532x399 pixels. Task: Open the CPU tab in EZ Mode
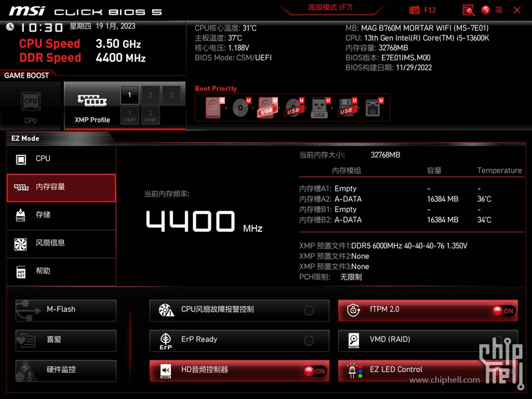tap(61, 159)
